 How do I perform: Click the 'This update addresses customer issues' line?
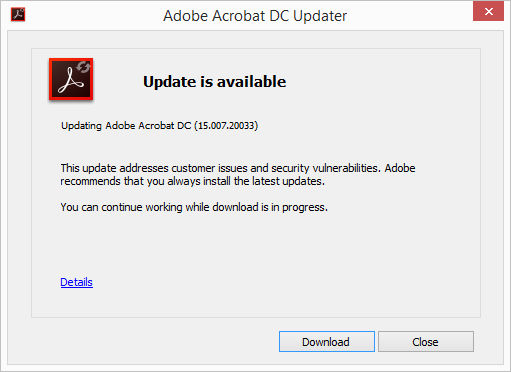238,168
